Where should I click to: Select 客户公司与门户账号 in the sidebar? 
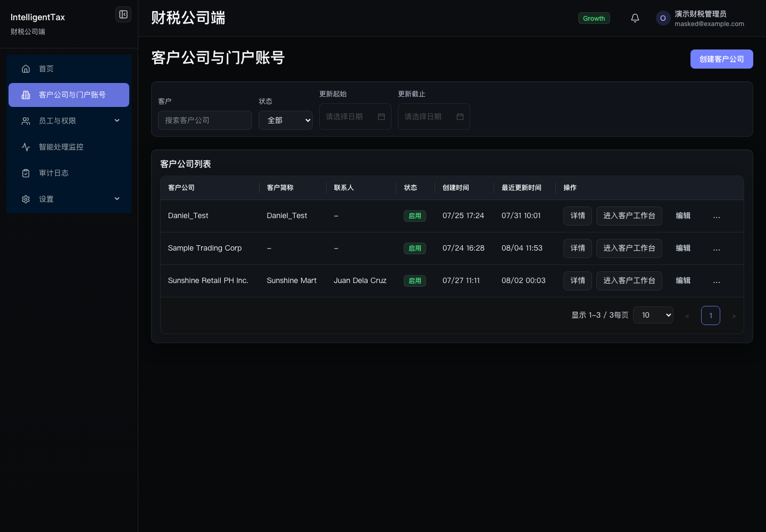69,95
